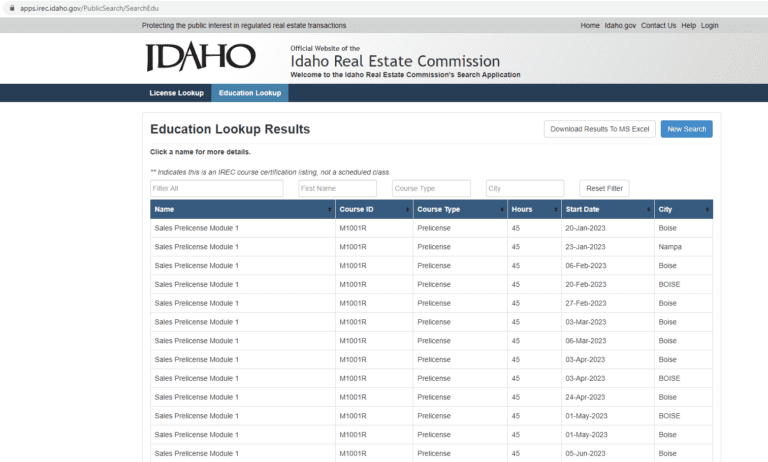768x462 pixels.
Task: Click into the First Name filter box
Action: (337, 189)
